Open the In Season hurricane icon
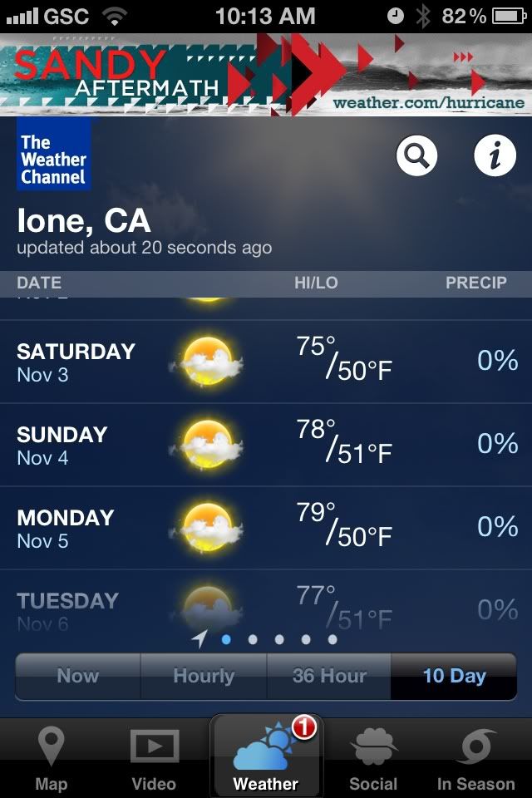This screenshot has height=798, width=532. [476, 746]
